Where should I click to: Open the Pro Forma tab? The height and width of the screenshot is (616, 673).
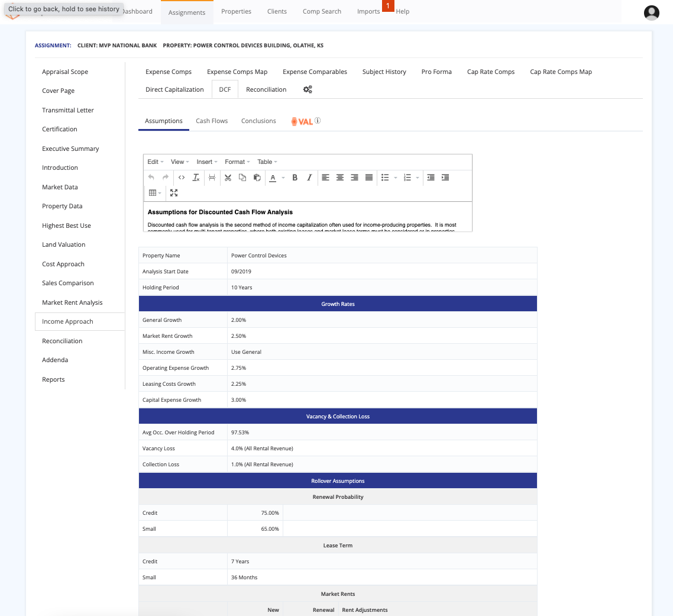click(x=436, y=72)
